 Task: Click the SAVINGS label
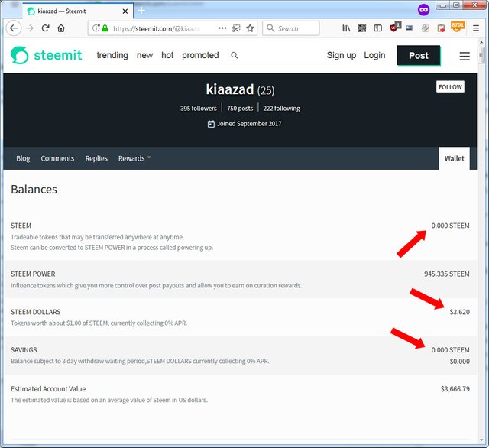24,350
